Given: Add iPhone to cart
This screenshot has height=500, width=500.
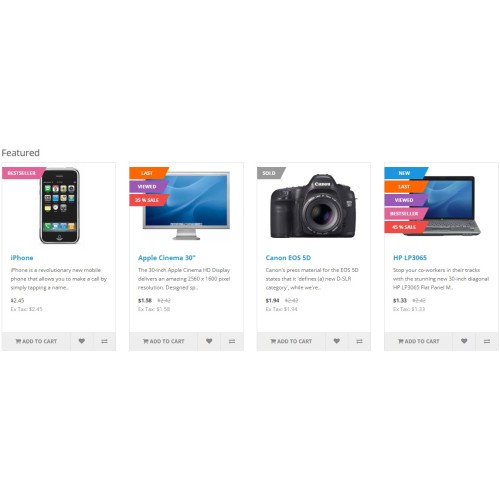Looking at the screenshot, I should [x=36, y=341].
